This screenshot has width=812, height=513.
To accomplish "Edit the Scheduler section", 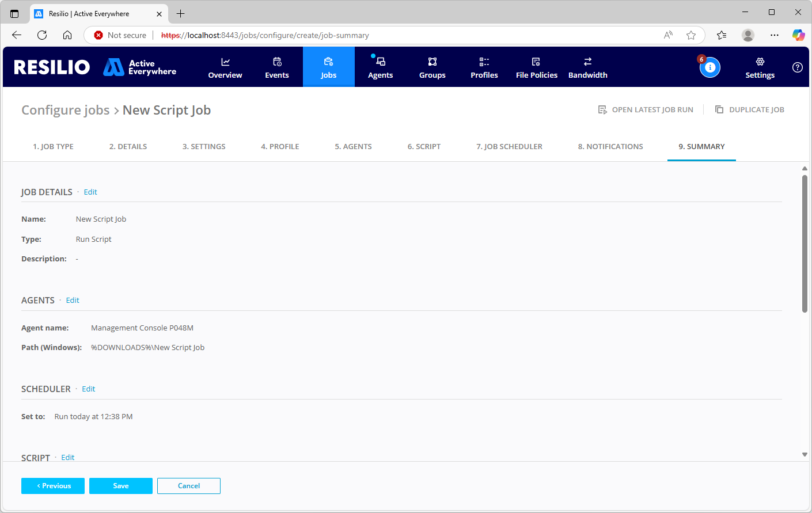I will [88, 389].
